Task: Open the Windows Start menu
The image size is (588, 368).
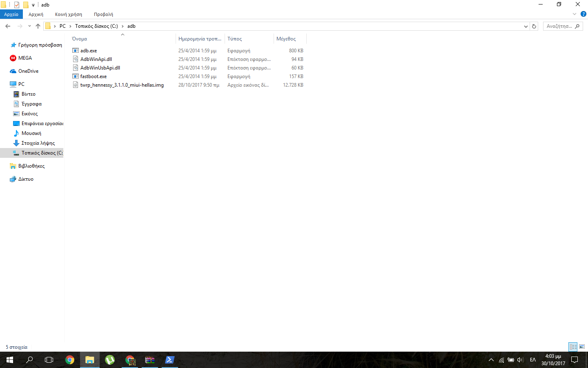Action: (10, 360)
